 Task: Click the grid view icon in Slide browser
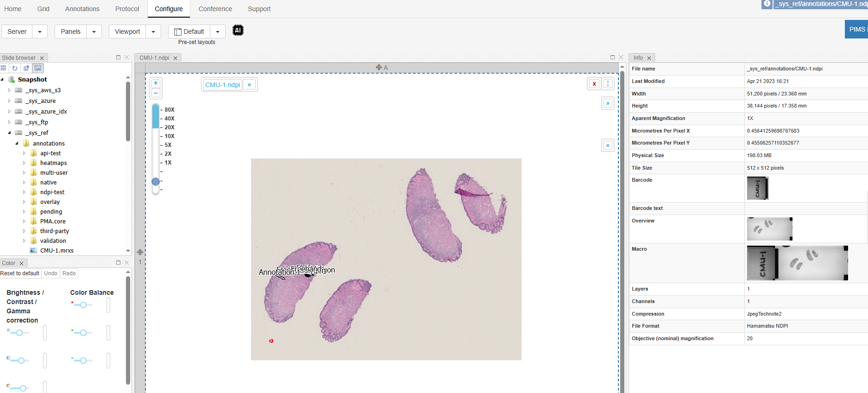pos(4,68)
